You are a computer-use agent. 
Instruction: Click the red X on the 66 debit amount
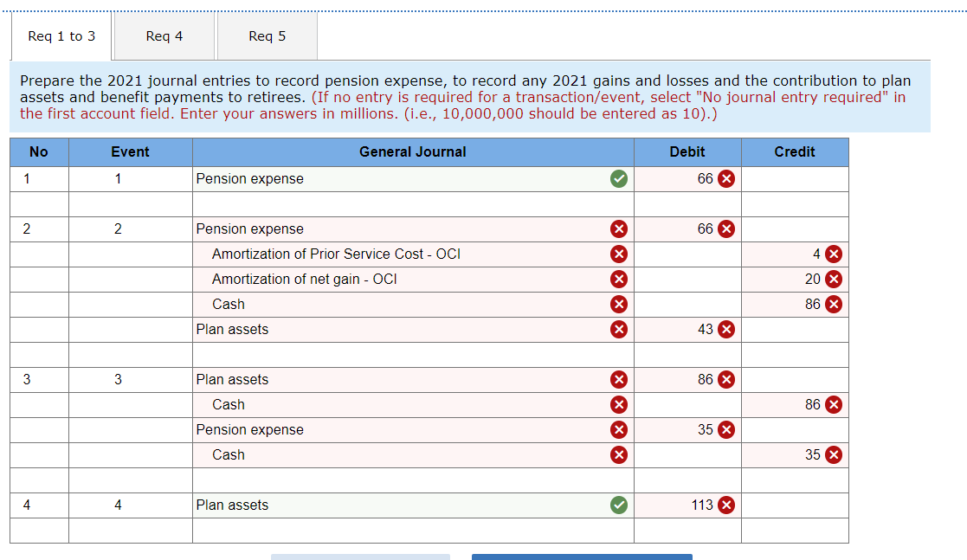(x=725, y=178)
